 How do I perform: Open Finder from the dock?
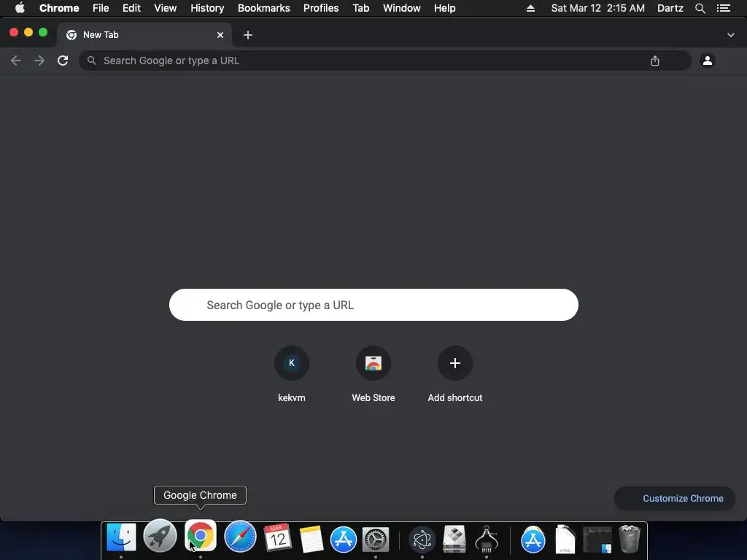[x=121, y=537]
